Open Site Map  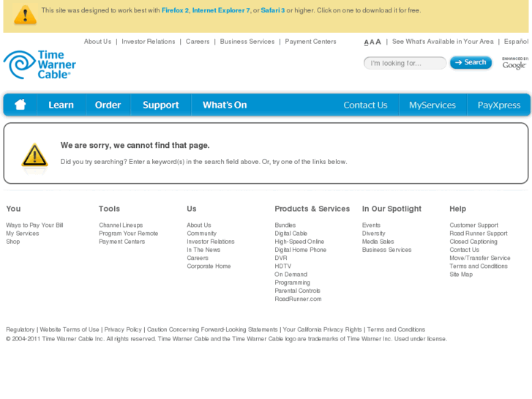461,274
